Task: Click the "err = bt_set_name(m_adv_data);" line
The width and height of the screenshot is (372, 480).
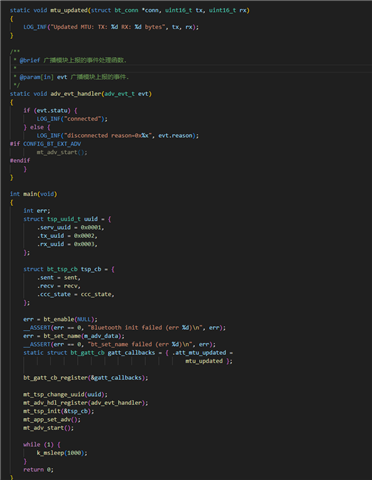Action: (x=74, y=336)
